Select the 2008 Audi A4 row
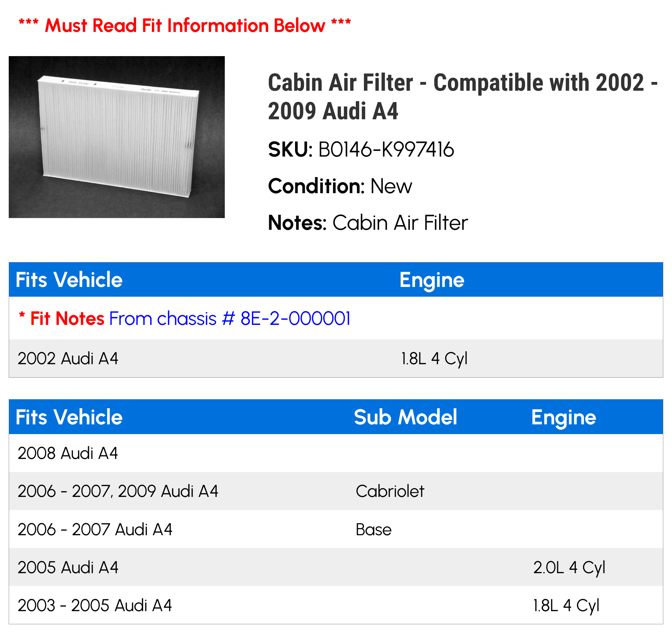The width and height of the screenshot is (672, 633). [68, 453]
